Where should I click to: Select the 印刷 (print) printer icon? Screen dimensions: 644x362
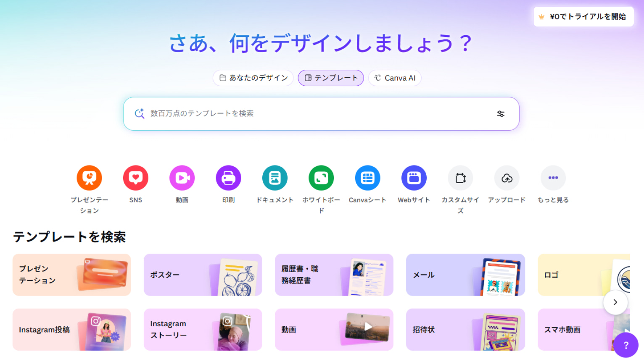point(228,178)
